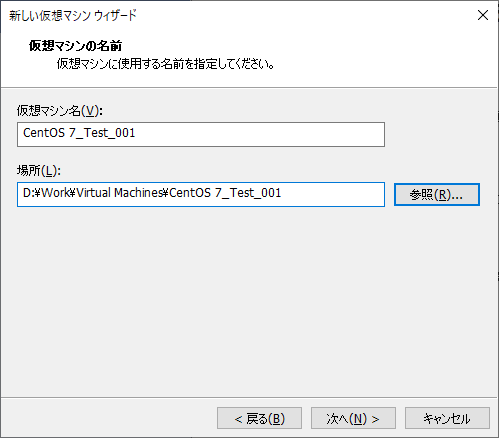Viewport: 499px width, 438px height.
Task: Click the empty gray area below the location field
Action: (249, 300)
